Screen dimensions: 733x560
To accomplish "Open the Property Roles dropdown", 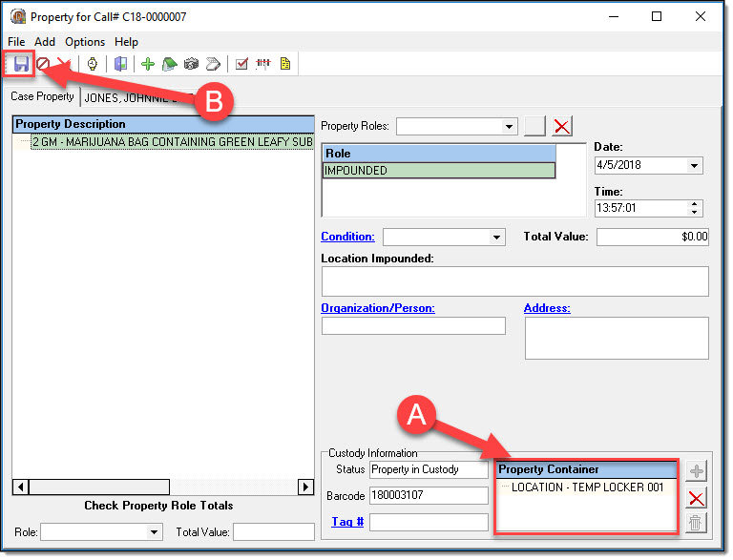I will [509, 126].
